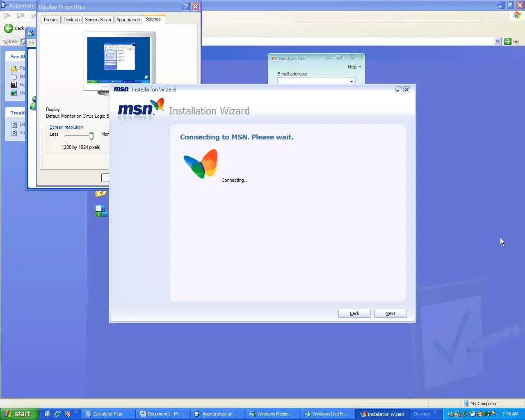Image resolution: width=525 pixels, height=420 pixels.
Task: Click the Desktop toolbar label on taskbar
Action: pyautogui.click(x=422, y=414)
